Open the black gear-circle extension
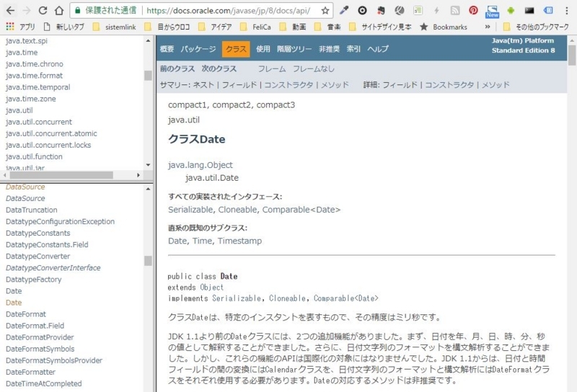This screenshot has height=392, width=577. [x=362, y=10]
